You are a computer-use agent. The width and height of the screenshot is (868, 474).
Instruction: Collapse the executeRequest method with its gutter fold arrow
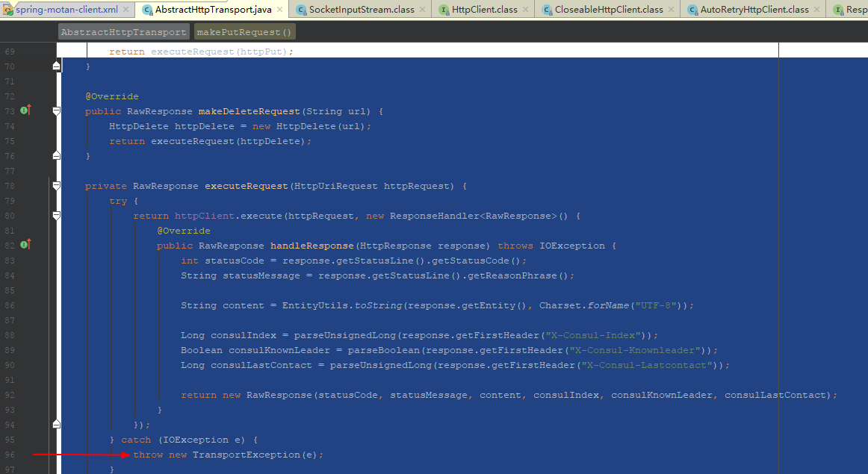55,184
